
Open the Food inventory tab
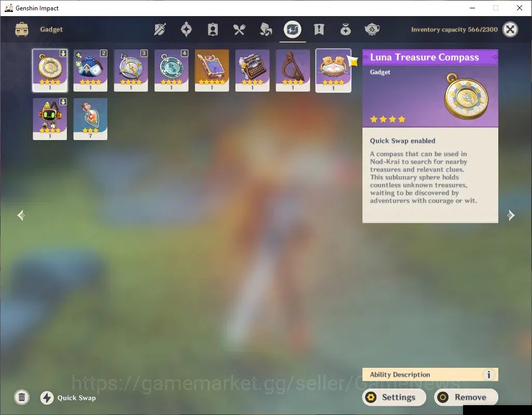[239, 30]
